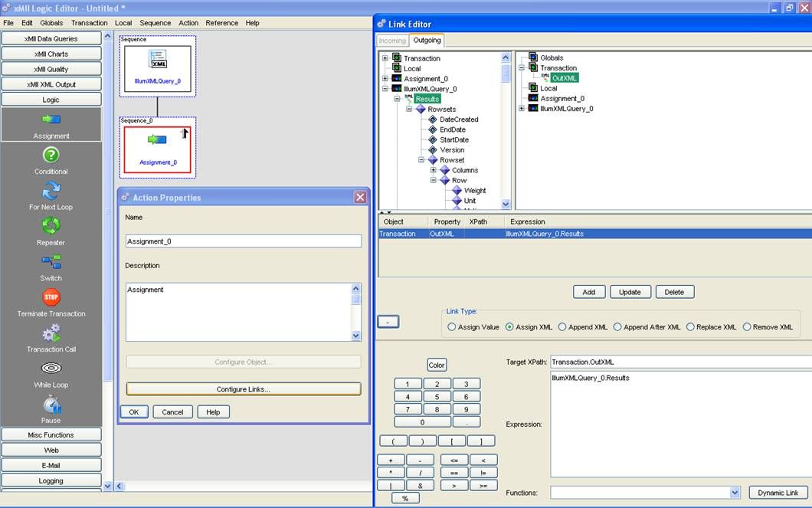Click OK in Action Properties

pos(134,411)
